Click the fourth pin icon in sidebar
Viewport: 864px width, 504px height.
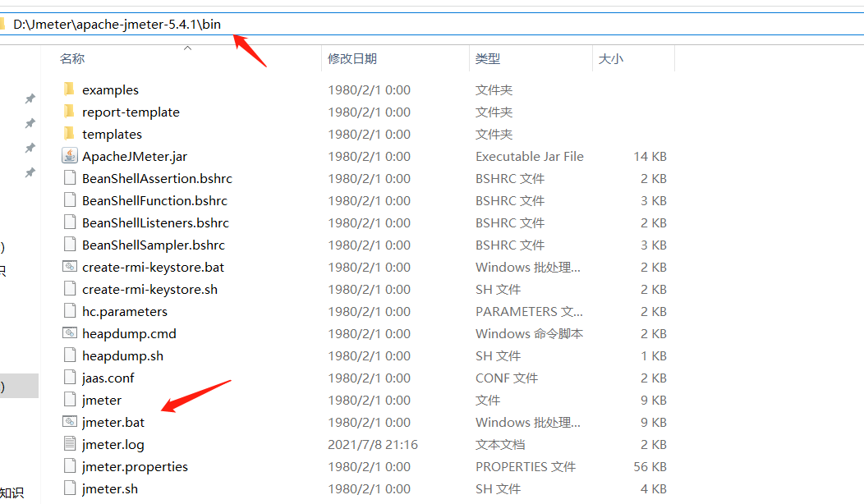click(30, 173)
